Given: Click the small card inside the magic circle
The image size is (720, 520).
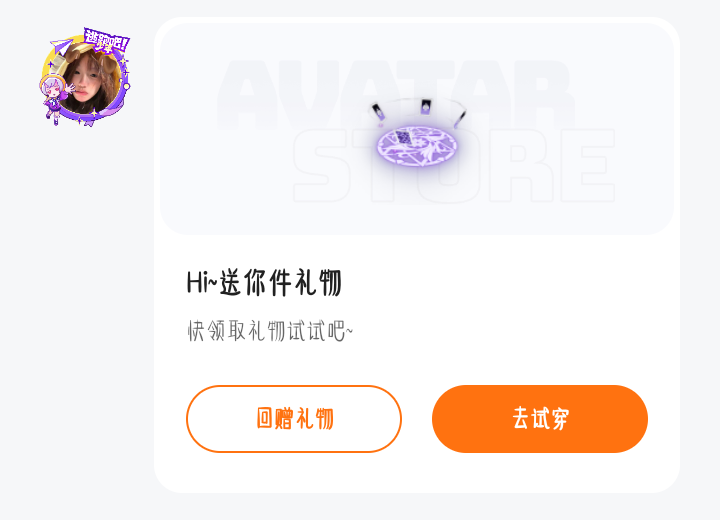Looking at the screenshot, I should (403, 137).
